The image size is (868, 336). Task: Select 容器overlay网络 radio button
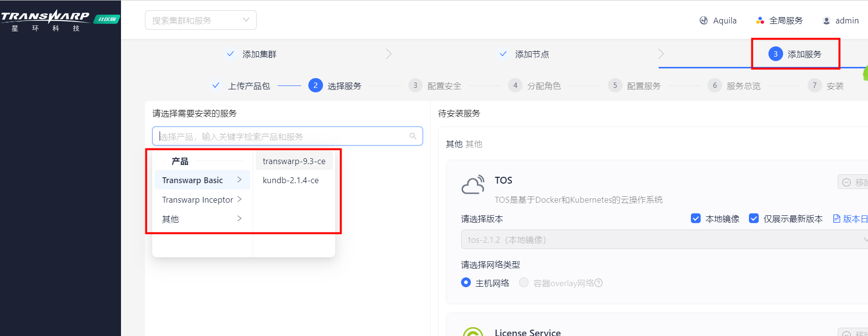524,282
